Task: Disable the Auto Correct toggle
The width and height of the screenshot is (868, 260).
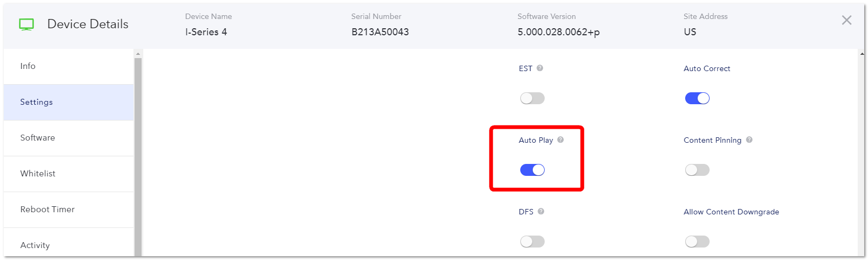Action: [697, 98]
